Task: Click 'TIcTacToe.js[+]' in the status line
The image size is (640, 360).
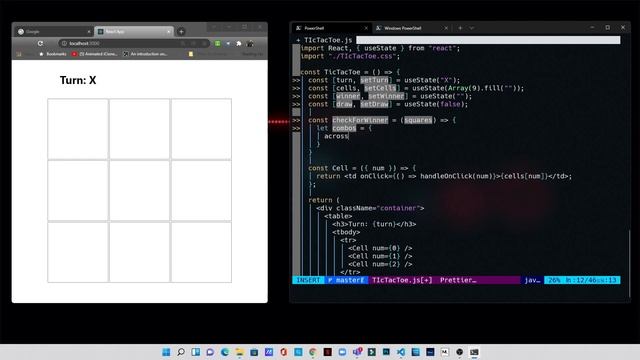Action: point(402,280)
